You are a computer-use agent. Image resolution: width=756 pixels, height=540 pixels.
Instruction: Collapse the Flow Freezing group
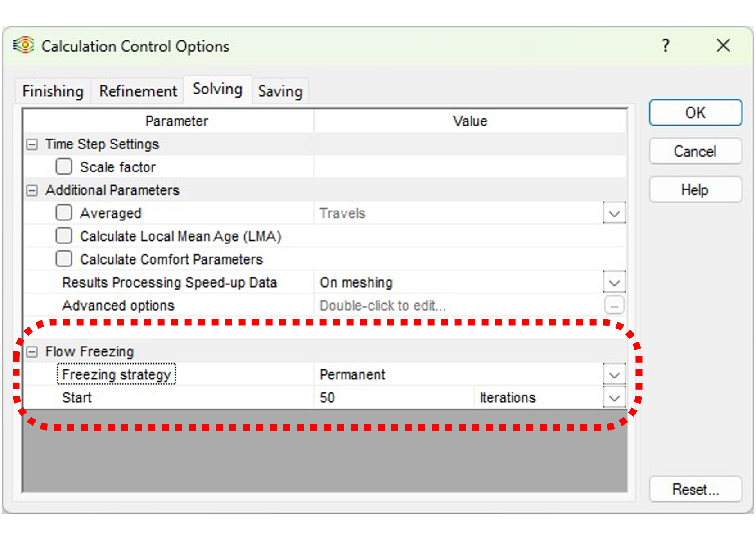(x=32, y=352)
